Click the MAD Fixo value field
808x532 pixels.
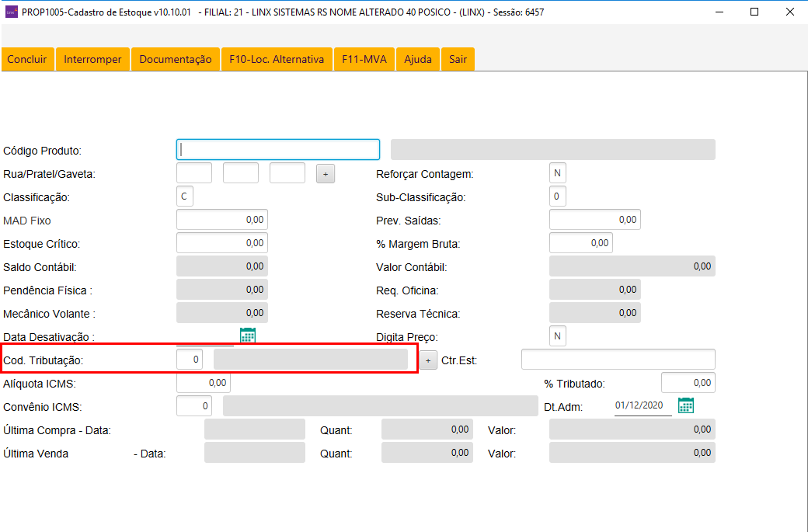222,220
